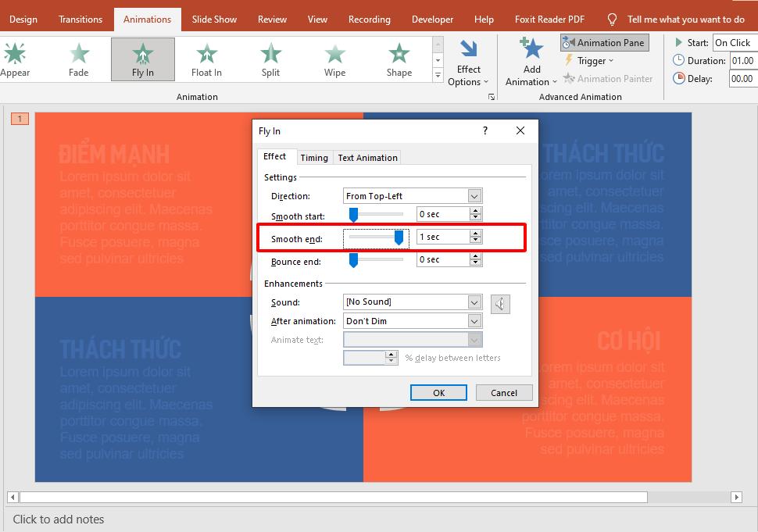Image resolution: width=758 pixels, height=532 pixels.
Task: Apply the Split animation
Action: (270, 59)
